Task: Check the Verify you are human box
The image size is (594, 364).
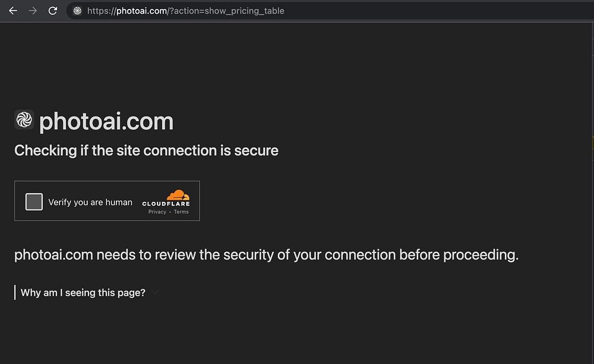Action: click(x=34, y=202)
